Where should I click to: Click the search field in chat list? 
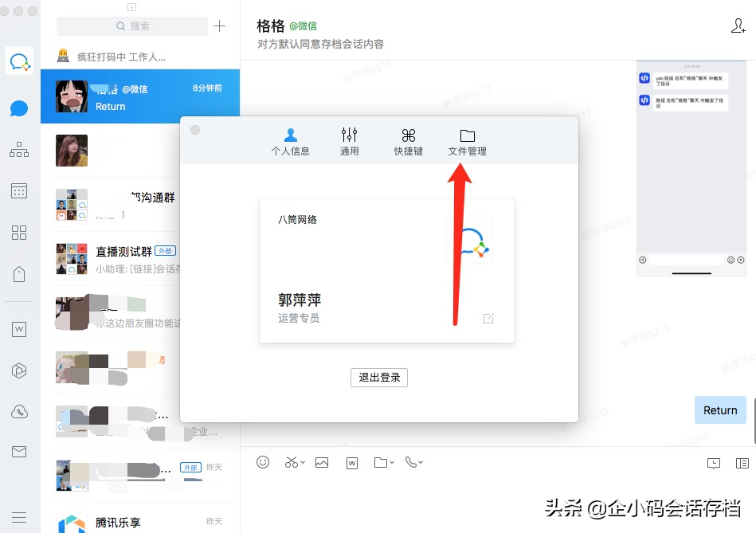click(132, 26)
